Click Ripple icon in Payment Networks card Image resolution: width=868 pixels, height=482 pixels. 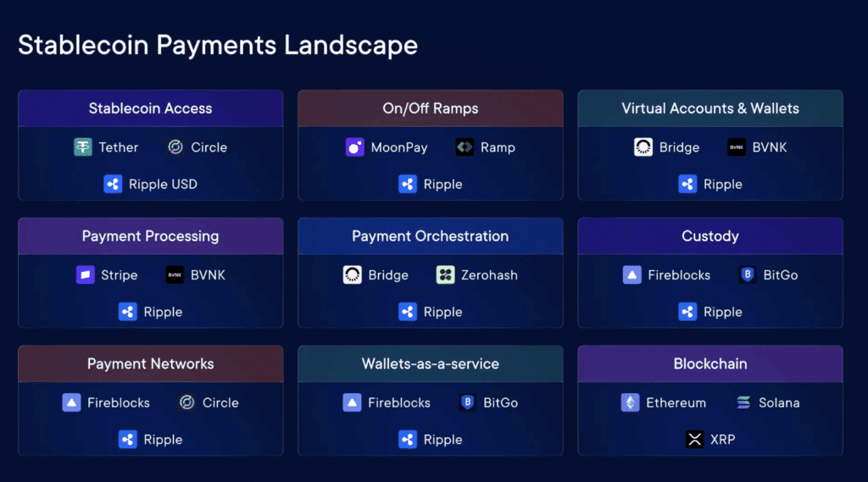[128, 440]
